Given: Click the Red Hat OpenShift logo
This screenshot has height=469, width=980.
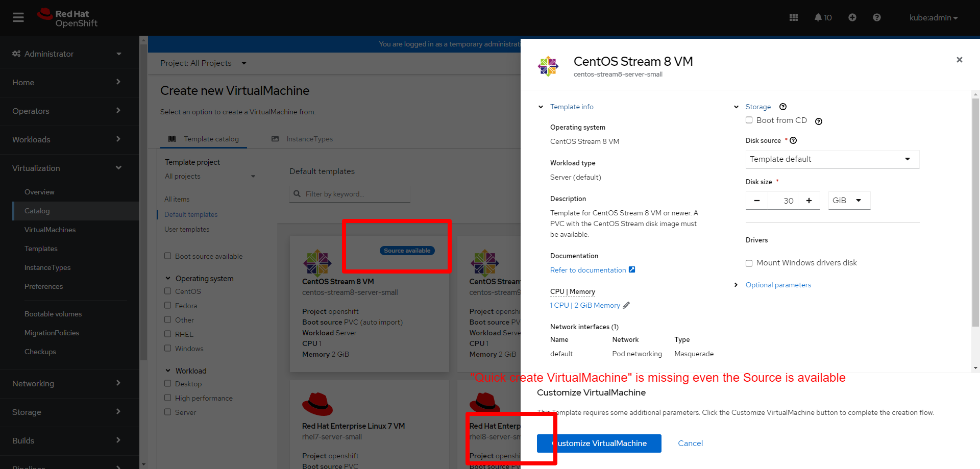Looking at the screenshot, I should (67, 18).
